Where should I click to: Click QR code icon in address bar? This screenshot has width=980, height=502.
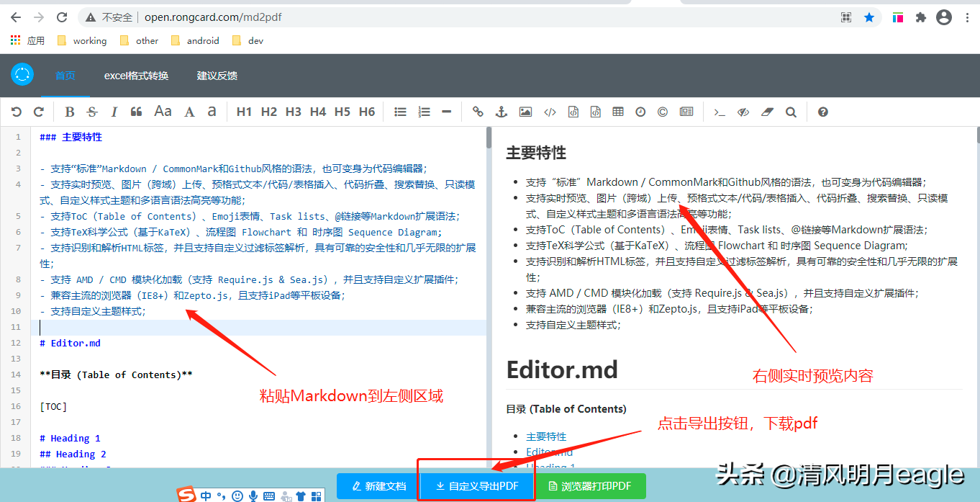pos(846,17)
